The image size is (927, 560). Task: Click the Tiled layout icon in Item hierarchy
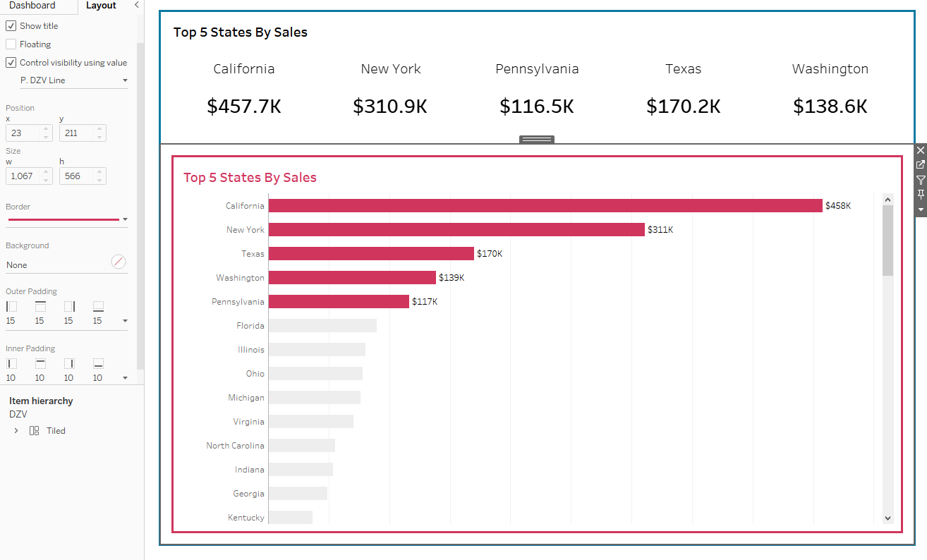point(34,431)
